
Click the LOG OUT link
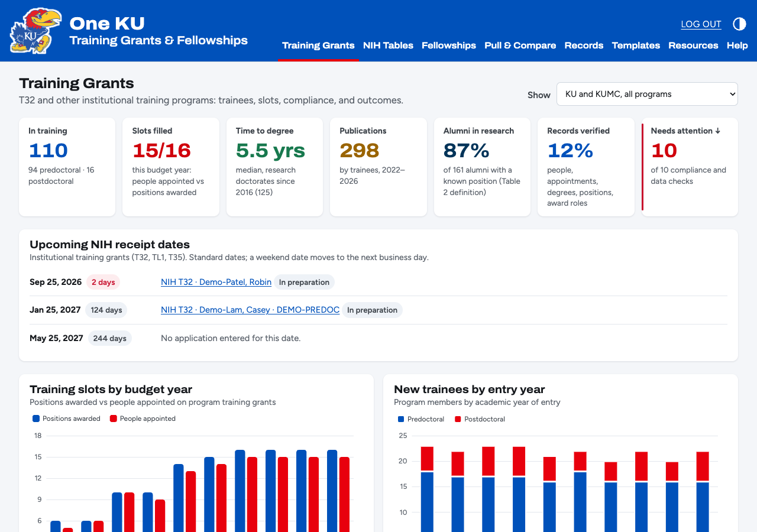[701, 24]
